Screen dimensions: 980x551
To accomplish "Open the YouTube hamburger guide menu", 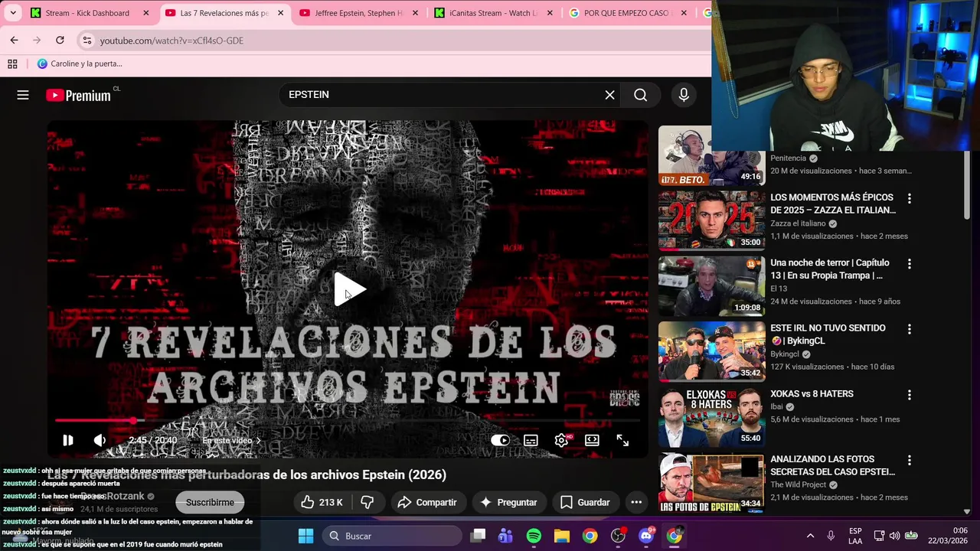I will 23,95.
